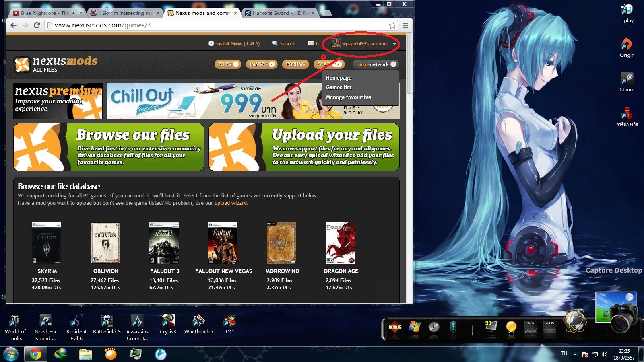The width and height of the screenshot is (644, 362).
Task: Click the Upload your files banner
Action: click(304, 147)
